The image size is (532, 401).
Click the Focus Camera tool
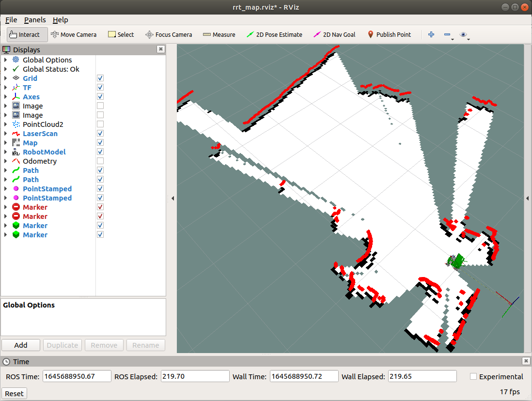(169, 34)
